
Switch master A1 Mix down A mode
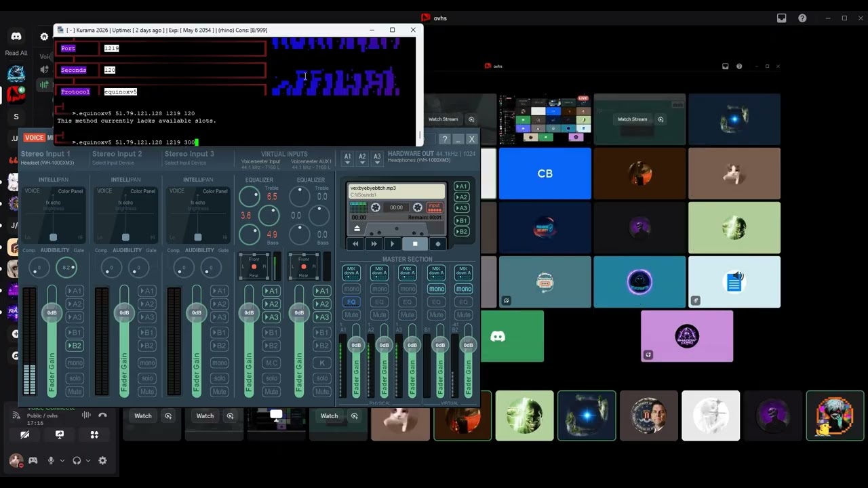click(351, 272)
